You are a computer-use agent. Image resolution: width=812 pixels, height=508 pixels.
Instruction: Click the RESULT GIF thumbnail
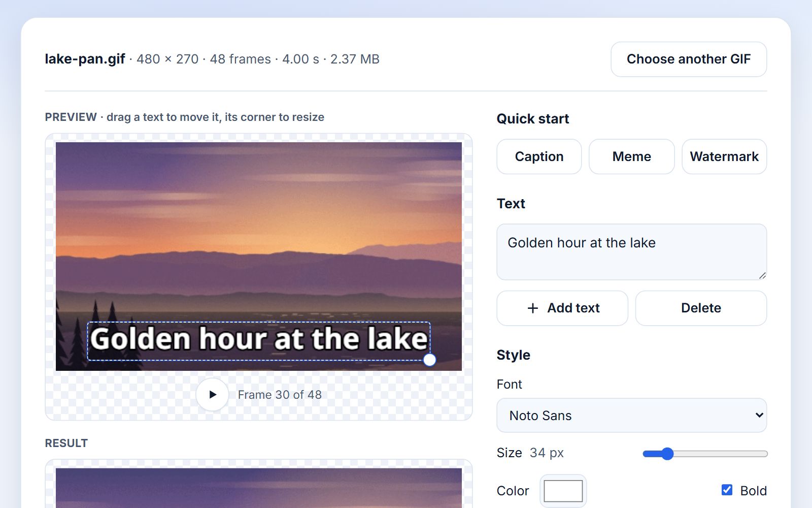point(259,488)
